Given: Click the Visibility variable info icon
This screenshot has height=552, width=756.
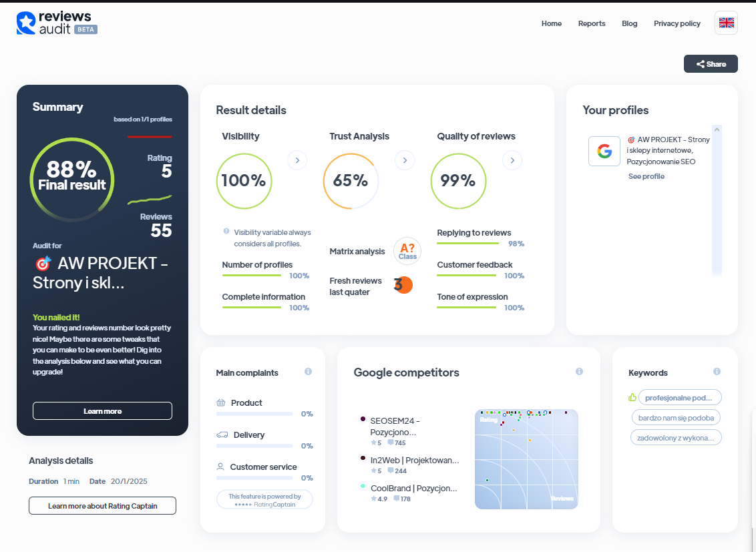Looking at the screenshot, I should tap(226, 231).
